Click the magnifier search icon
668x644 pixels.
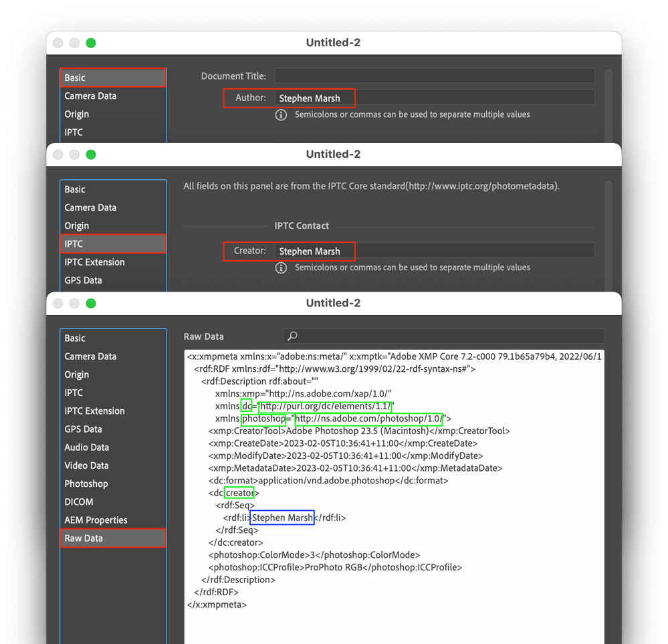(x=292, y=336)
